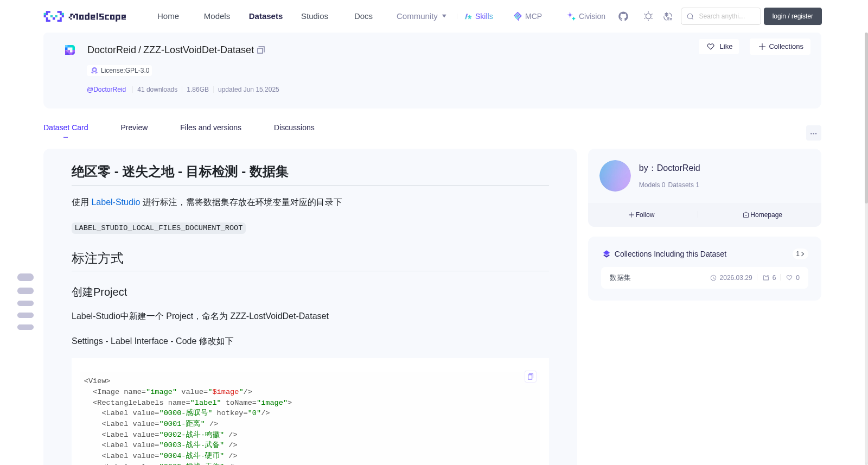
Task: Go to the Home nav item
Action: coord(168,16)
